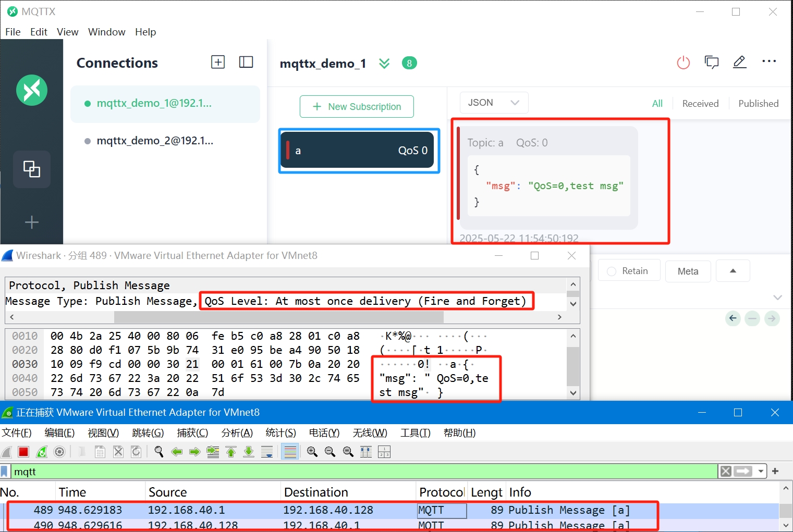Viewport: 793px width, 532px height.
Task: Open Help menu in MQTTX
Action: tap(145, 32)
